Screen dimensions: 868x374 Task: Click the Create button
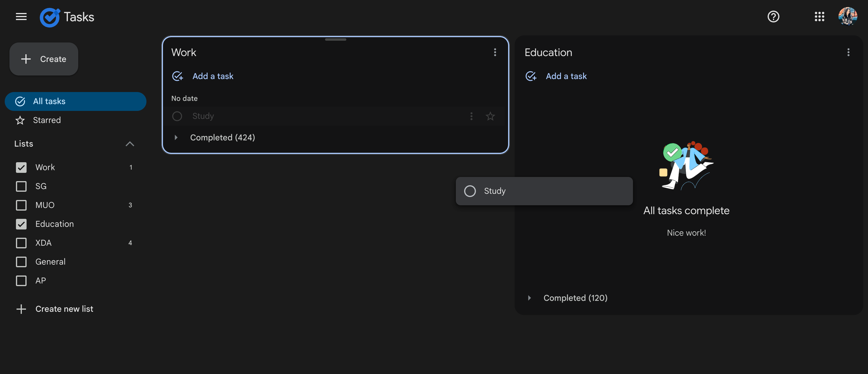click(x=44, y=59)
